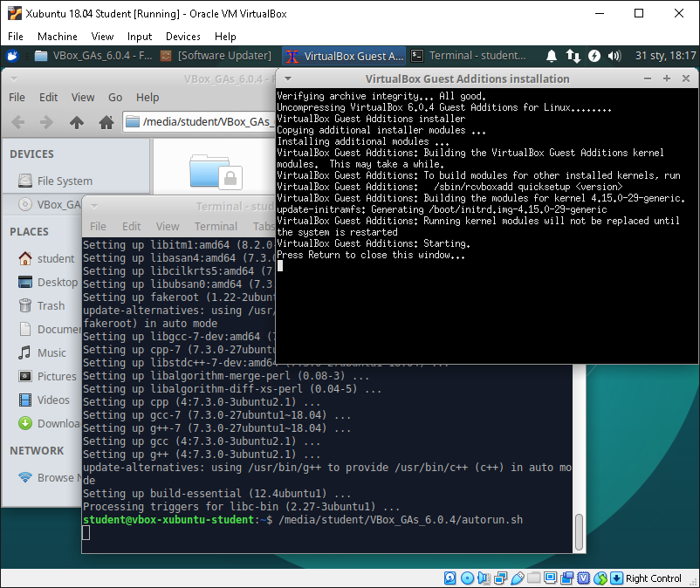
Task: Open the audio settings icon in VirtualBox status bar
Action: [x=484, y=578]
